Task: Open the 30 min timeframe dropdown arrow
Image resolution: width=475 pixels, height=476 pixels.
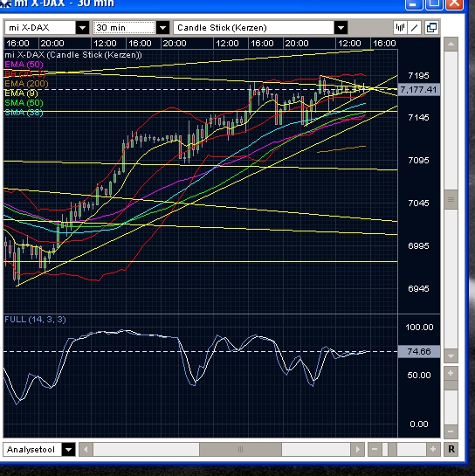Action: coord(162,28)
